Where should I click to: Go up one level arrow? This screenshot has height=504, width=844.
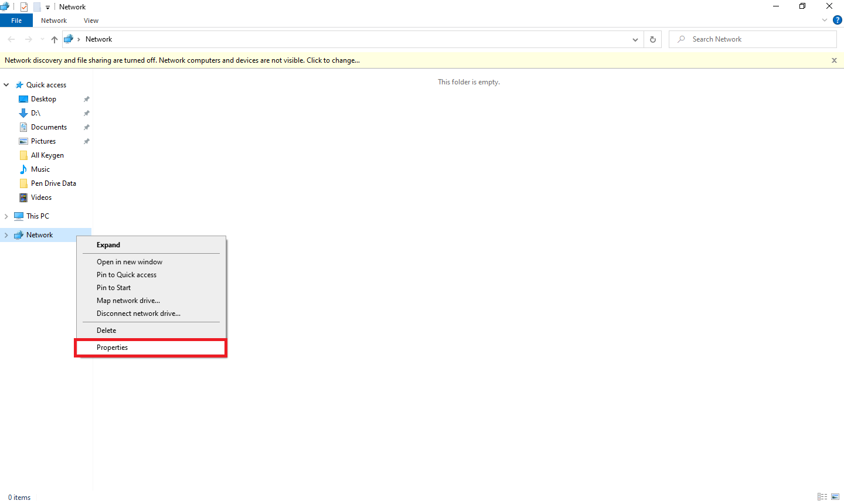pyautogui.click(x=55, y=39)
